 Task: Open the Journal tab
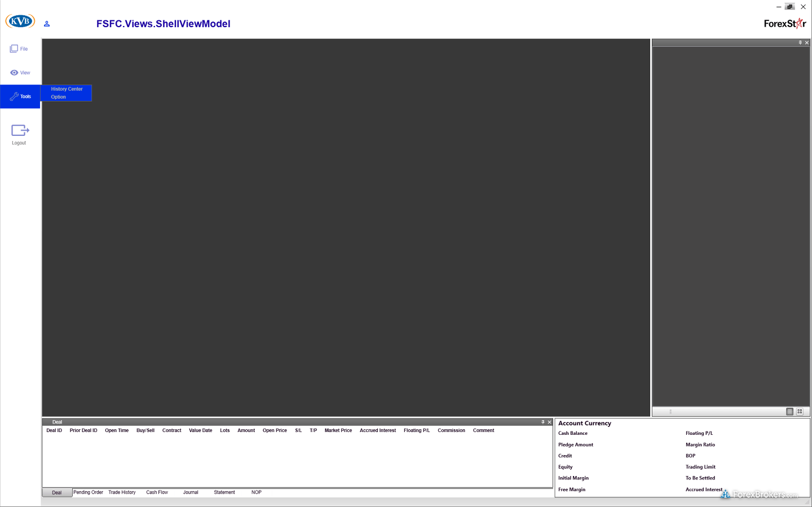(191, 492)
